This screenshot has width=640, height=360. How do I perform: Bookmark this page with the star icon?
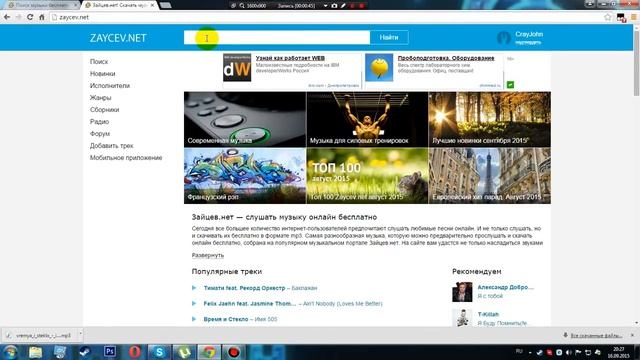tap(608, 17)
